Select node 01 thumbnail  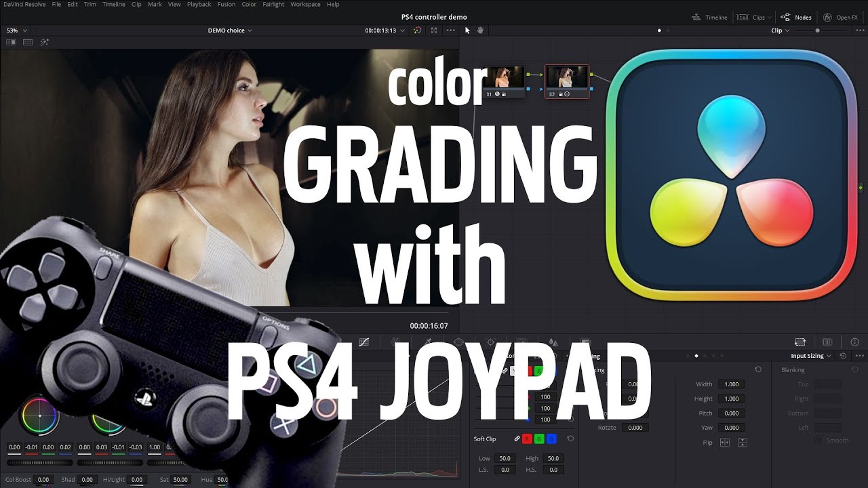[503, 77]
